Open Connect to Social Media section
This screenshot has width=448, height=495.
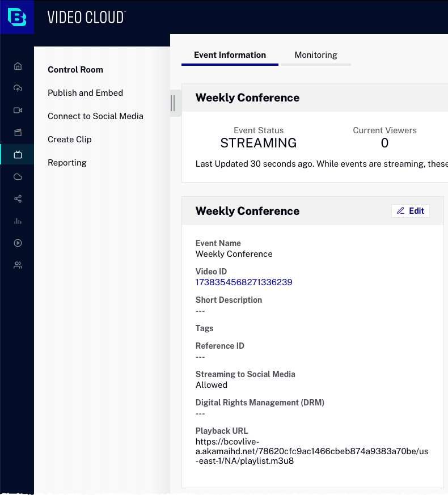(x=95, y=116)
